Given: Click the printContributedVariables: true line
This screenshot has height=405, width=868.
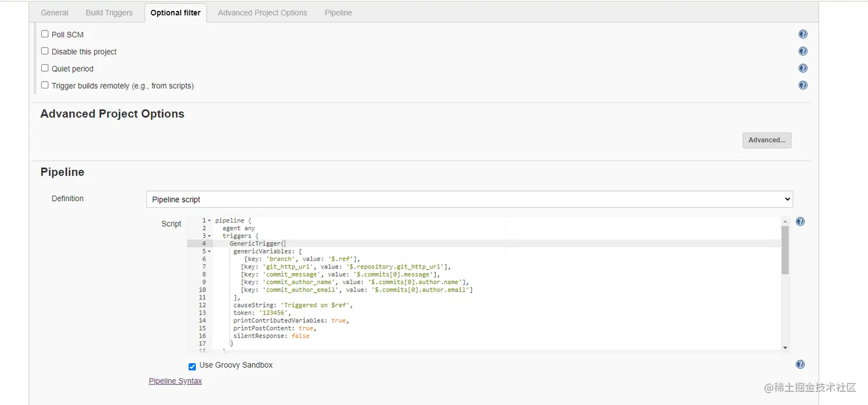Looking at the screenshot, I should (x=290, y=321).
